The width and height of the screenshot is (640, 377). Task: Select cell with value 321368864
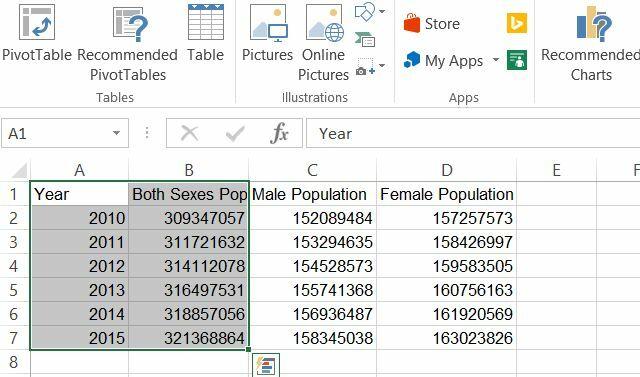189,338
